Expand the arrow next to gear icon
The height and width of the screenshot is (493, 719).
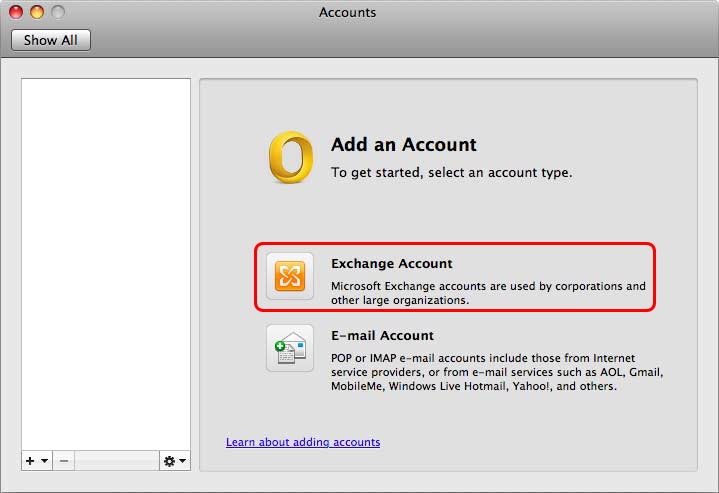pos(183,461)
